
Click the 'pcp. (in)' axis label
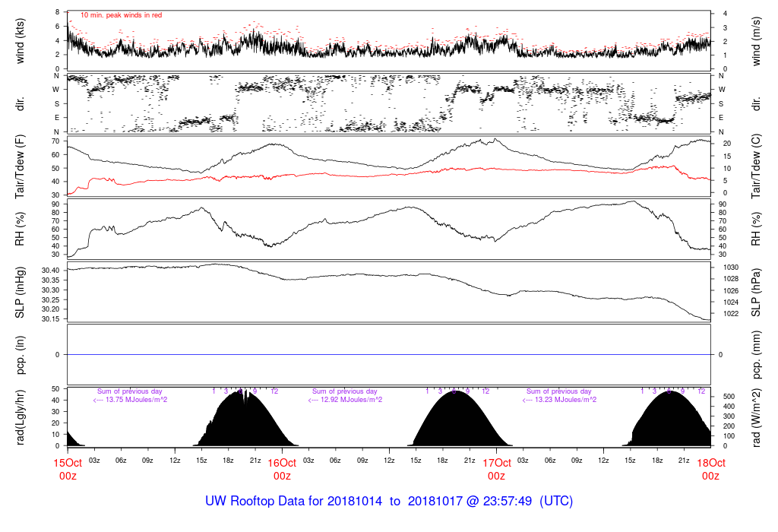tap(21, 355)
